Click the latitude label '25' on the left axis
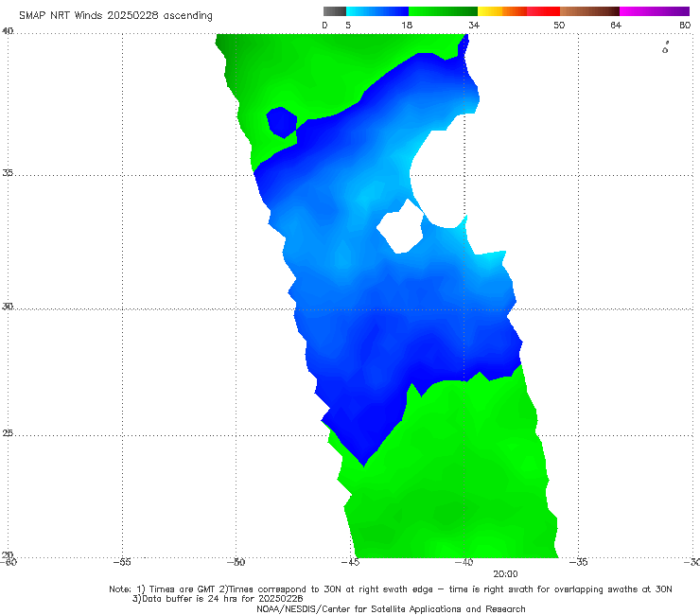 click(x=8, y=433)
